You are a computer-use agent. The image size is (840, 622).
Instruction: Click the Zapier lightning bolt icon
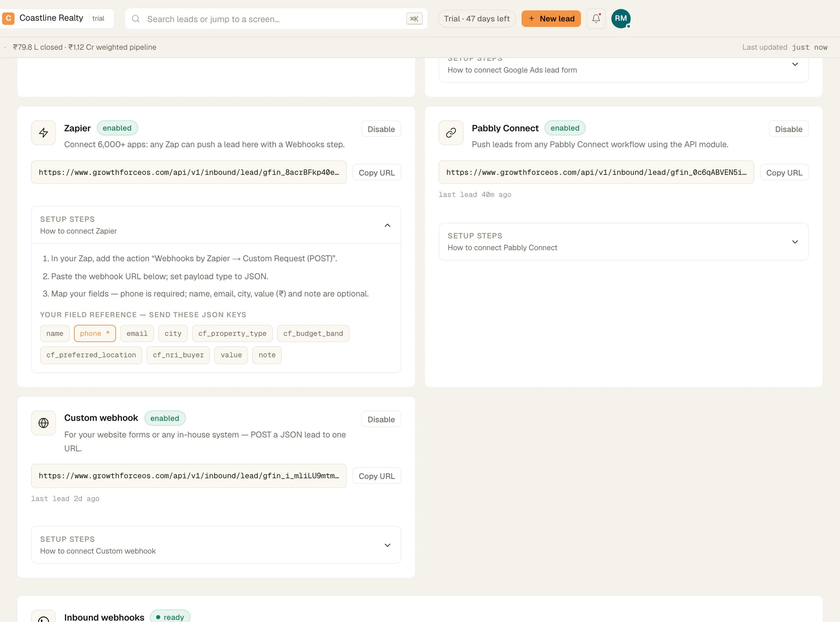[43, 133]
